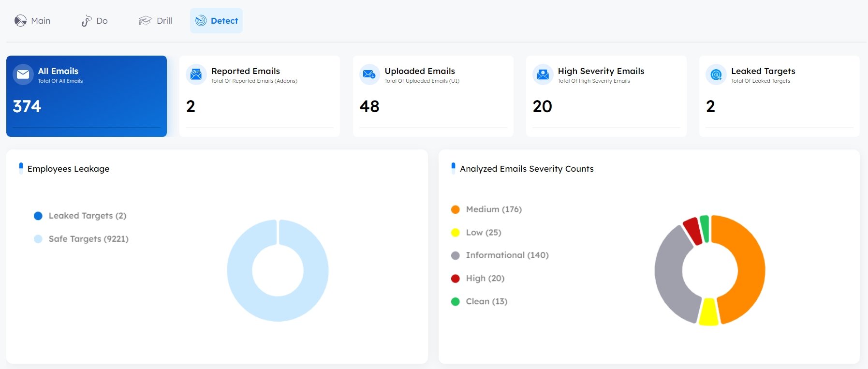The width and height of the screenshot is (868, 369).
Task: Click the Leaked Targets icon
Action: coord(716,74)
